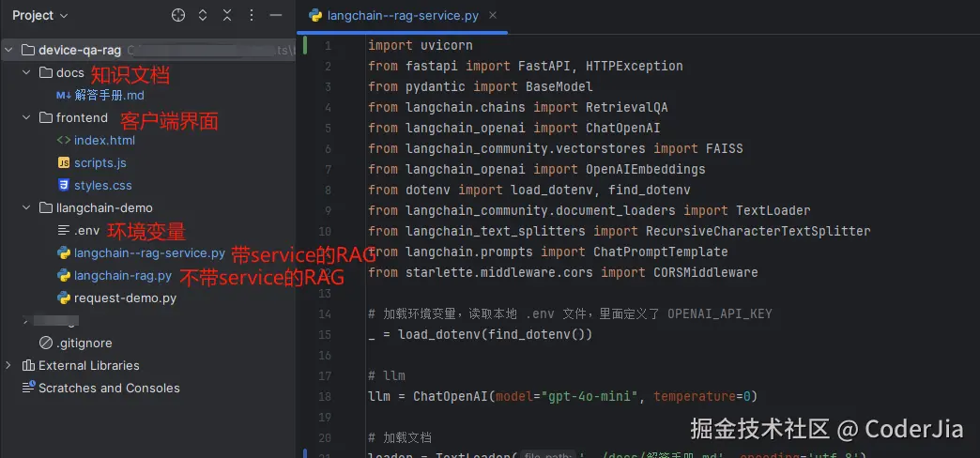Click the External Libraries library icon
The image size is (980, 458).
pos(28,365)
